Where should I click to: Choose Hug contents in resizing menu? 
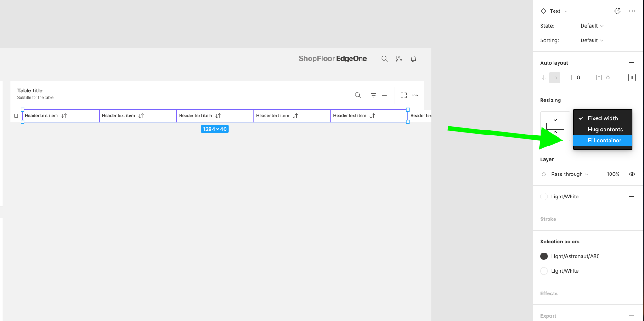(605, 130)
